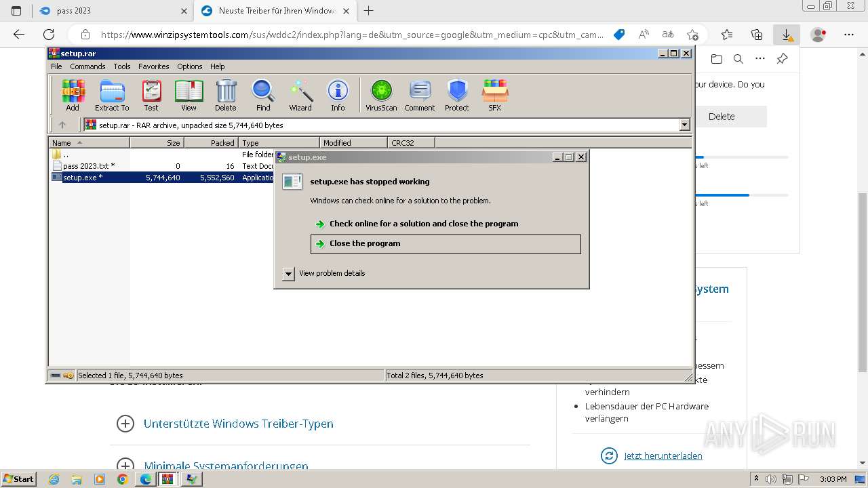Open the Help menu
The height and width of the screenshot is (488, 868).
click(218, 66)
